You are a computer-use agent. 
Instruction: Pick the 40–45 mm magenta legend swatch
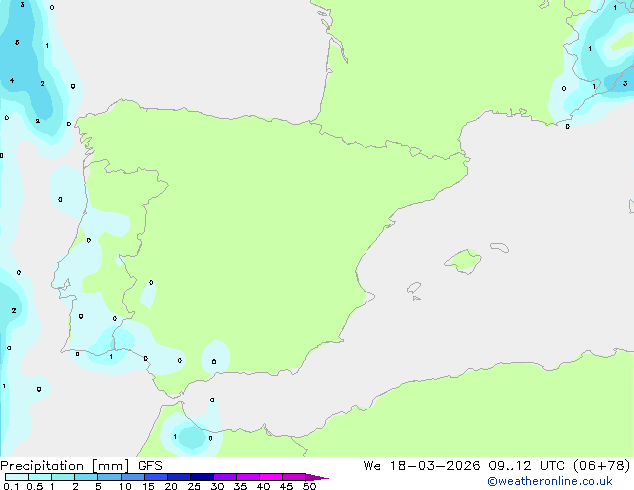pos(271,477)
